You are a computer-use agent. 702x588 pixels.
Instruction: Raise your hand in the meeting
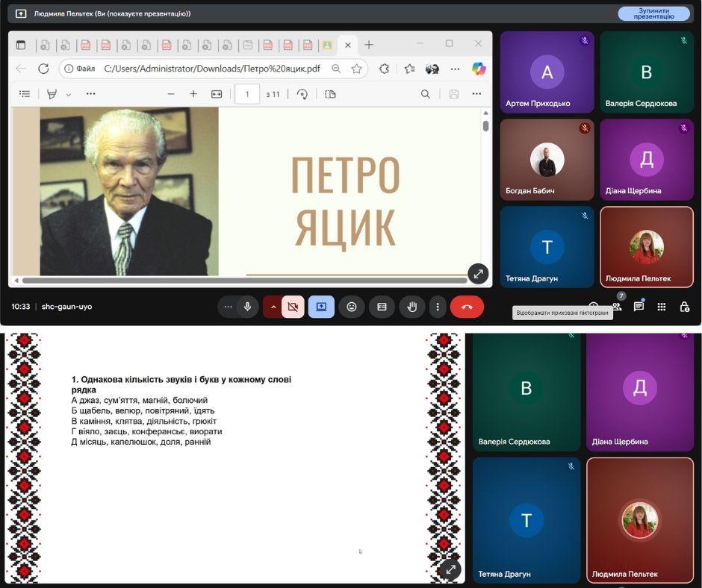[411, 307]
